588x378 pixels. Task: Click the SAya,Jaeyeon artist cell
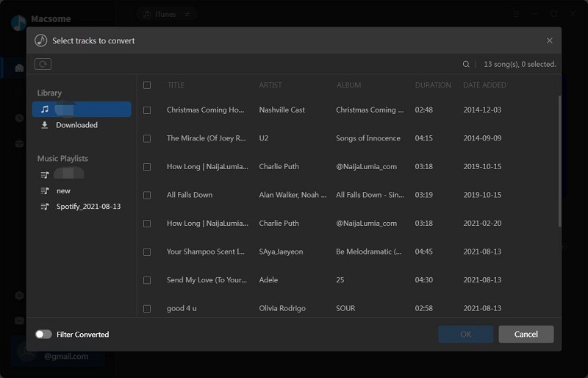click(x=281, y=252)
